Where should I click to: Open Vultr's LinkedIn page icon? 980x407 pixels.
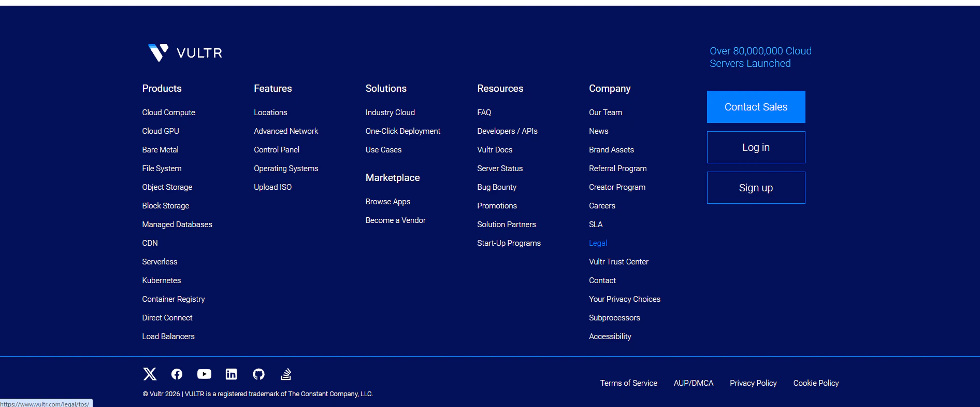[231, 374]
